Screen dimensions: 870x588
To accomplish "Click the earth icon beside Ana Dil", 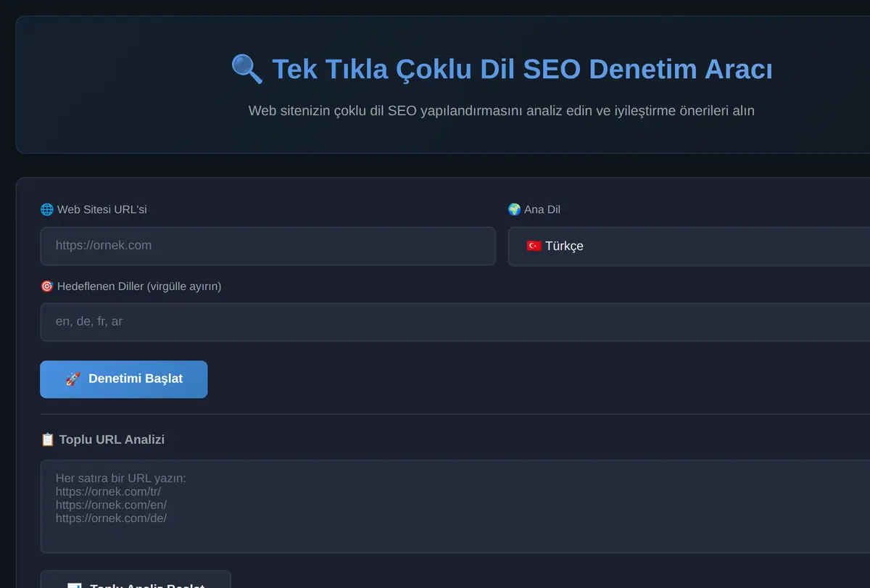I will tap(515, 210).
